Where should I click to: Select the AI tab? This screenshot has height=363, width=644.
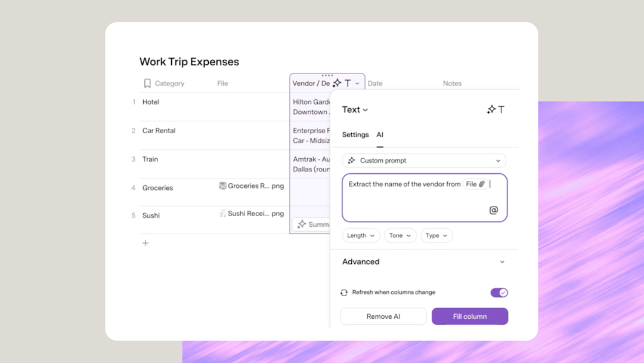(380, 135)
